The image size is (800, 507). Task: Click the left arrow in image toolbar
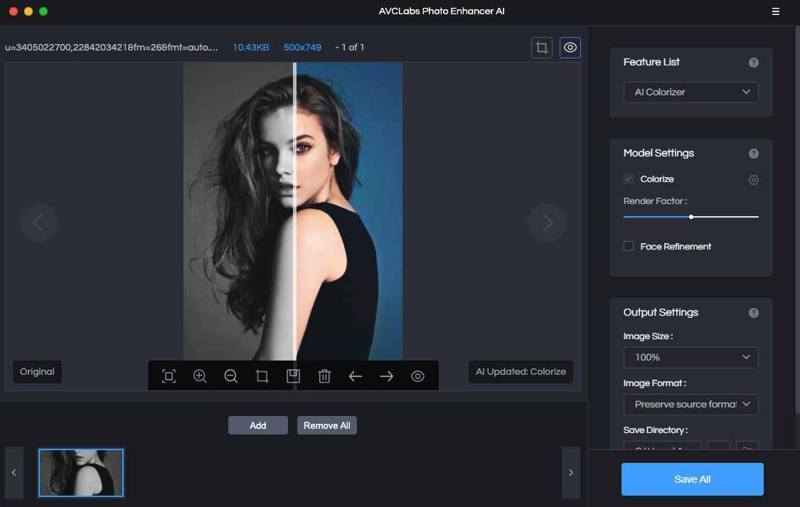click(355, 376)
